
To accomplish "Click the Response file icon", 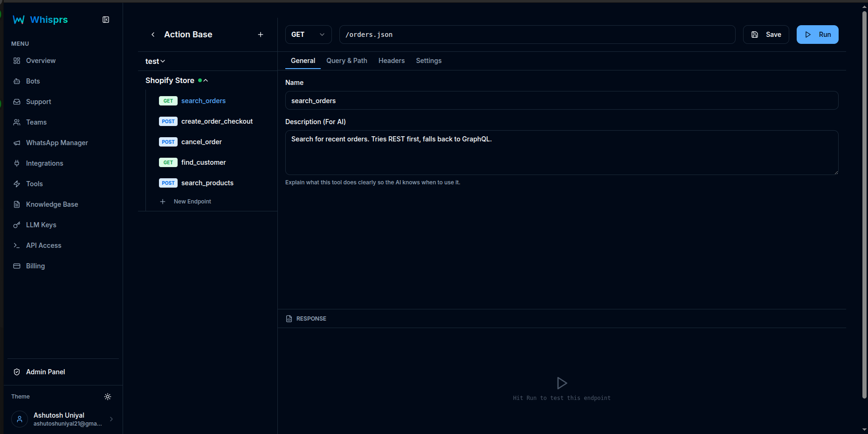I will pos(289,319).
